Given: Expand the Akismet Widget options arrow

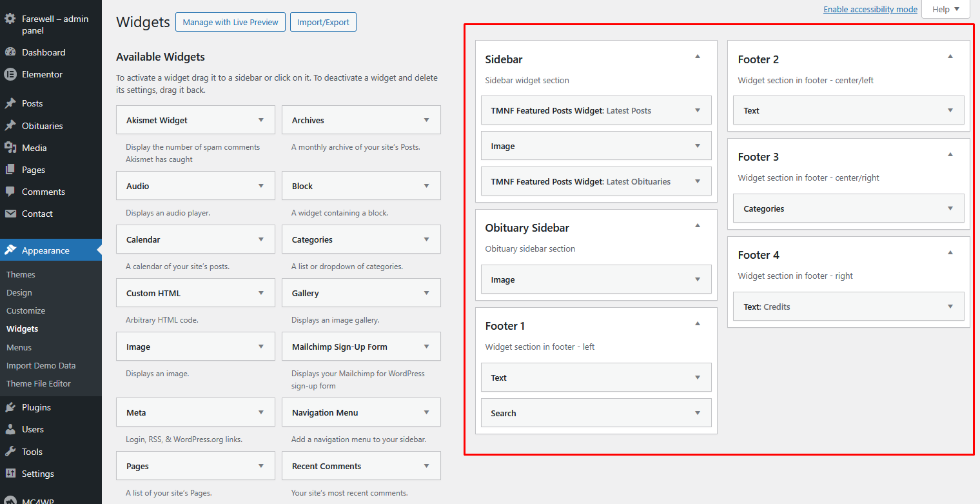Looking at the screenshot, I should tap(261, 120).
